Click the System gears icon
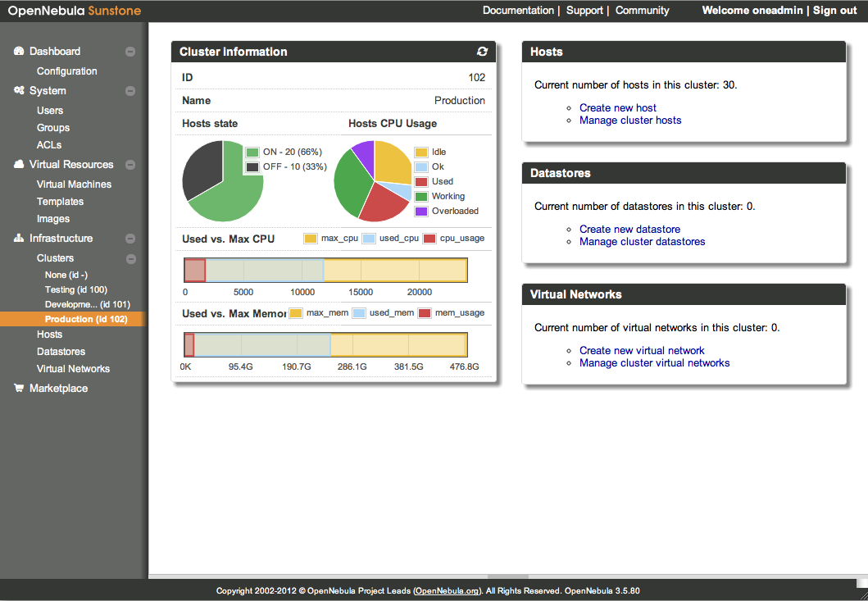Image resolution: width=868 pixels, height=601 pixels. click(x=19, y=91)
